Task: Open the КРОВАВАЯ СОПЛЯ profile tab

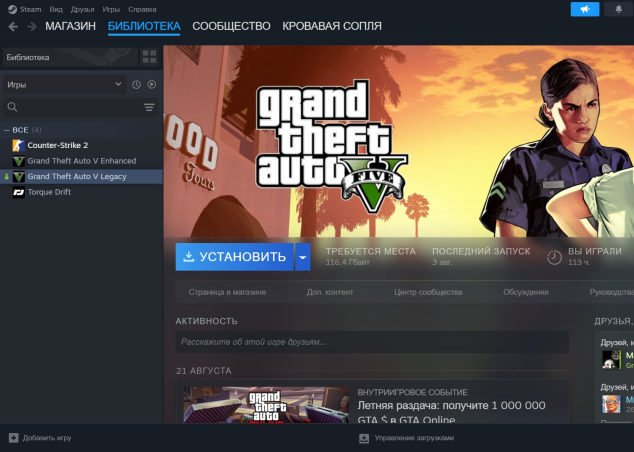Action: [332, 26]
